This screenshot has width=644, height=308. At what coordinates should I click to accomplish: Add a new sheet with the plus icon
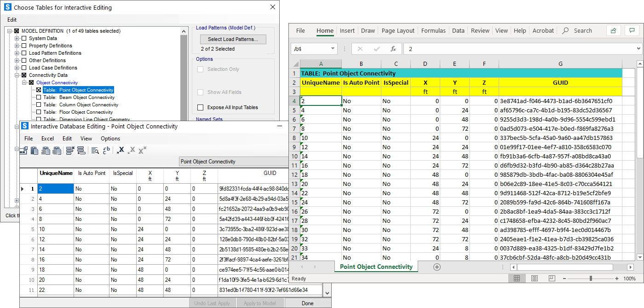coord(437,267)
